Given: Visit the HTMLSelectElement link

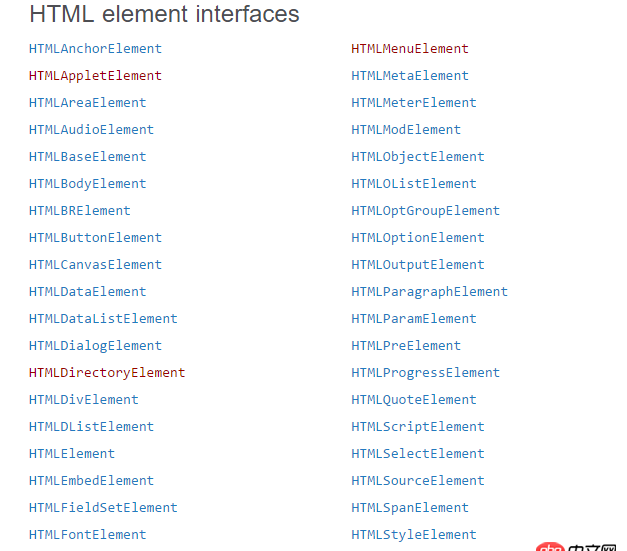Looking at the screenshot, I should [418, 453].
